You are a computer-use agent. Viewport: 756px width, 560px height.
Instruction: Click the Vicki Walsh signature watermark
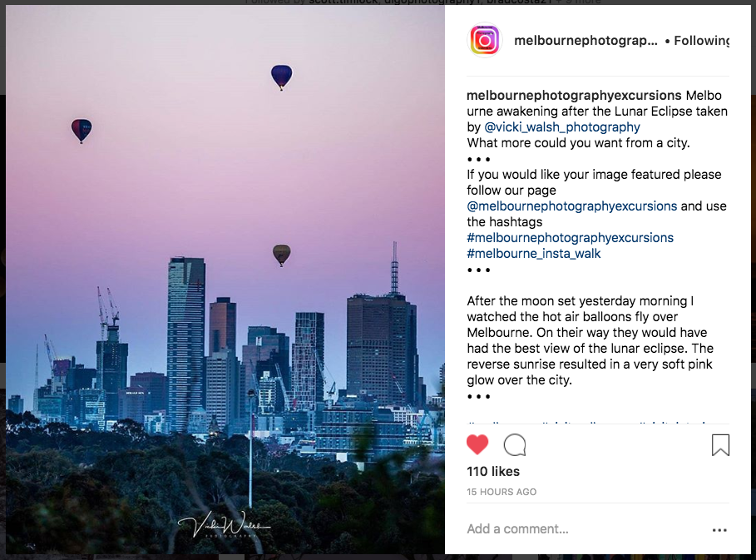pyautogui.click(x=223, y=525)
